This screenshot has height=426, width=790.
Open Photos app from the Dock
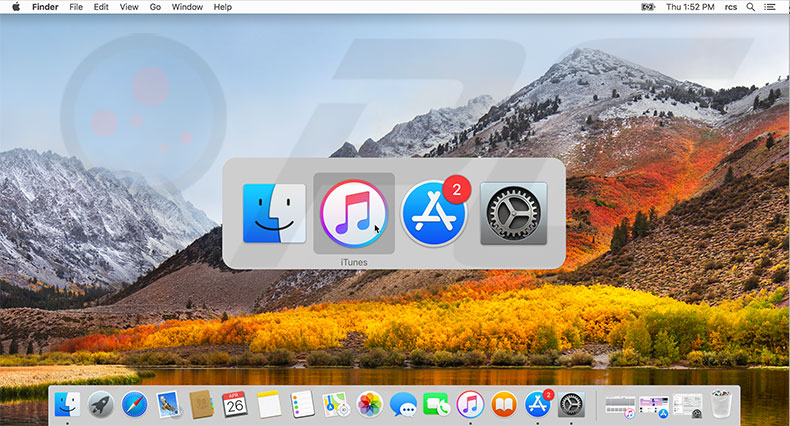pyautogui.click(x=369, y=405)
